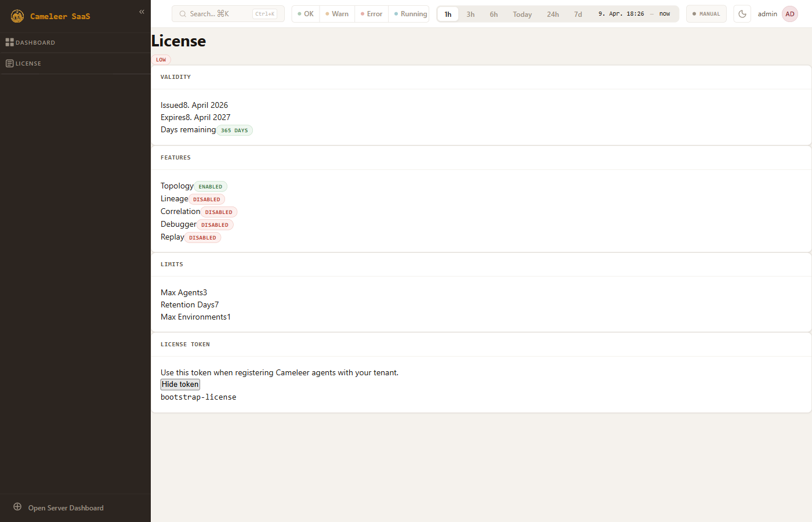Toggle the Warn status filter
Image resolution: width=812 pixels, height=522 pixels.
[x=337, y=14]
